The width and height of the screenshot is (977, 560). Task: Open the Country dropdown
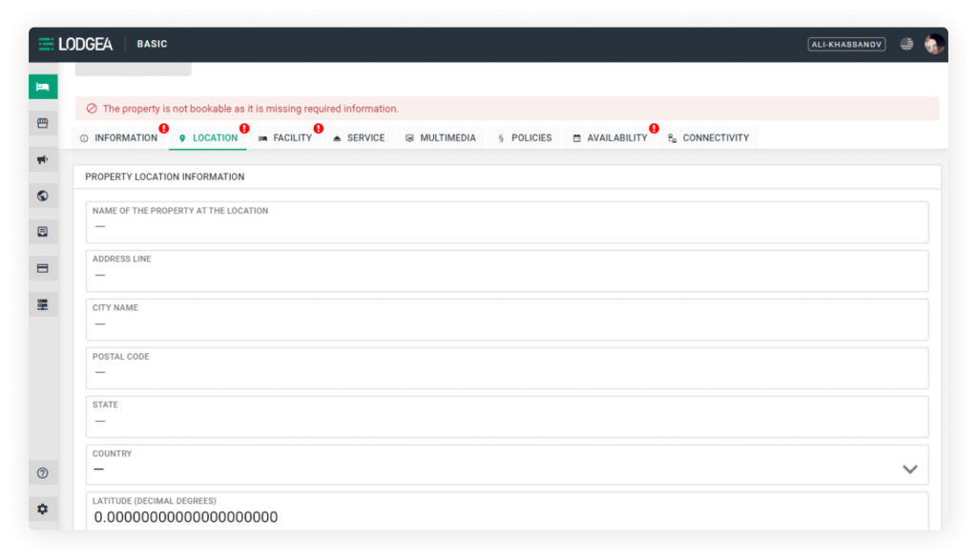pyautogui.click(x=507, y=465)
